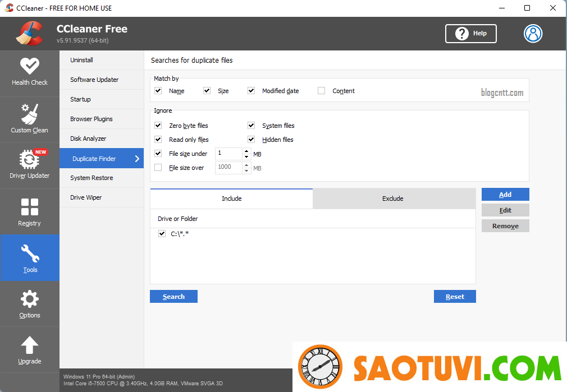Open the user account profile icon
Screen dimensions: 567x392
[533, 34]
